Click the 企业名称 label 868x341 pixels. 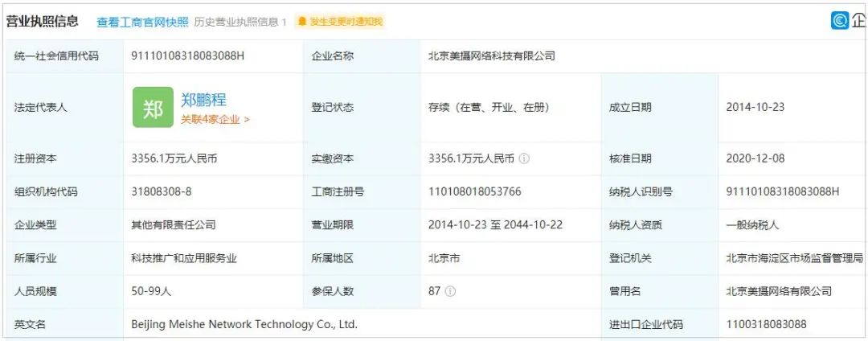(333, 56)
